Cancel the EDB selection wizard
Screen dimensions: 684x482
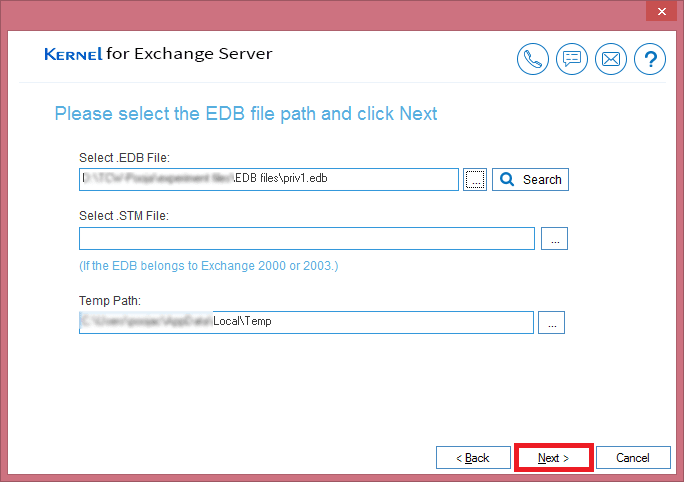tap(633, 458)
